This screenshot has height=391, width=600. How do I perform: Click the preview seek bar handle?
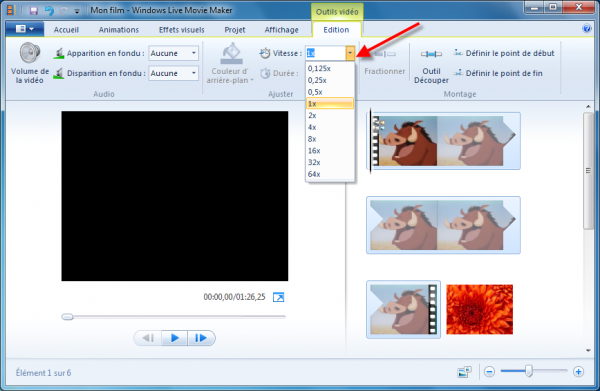(67, 316)
